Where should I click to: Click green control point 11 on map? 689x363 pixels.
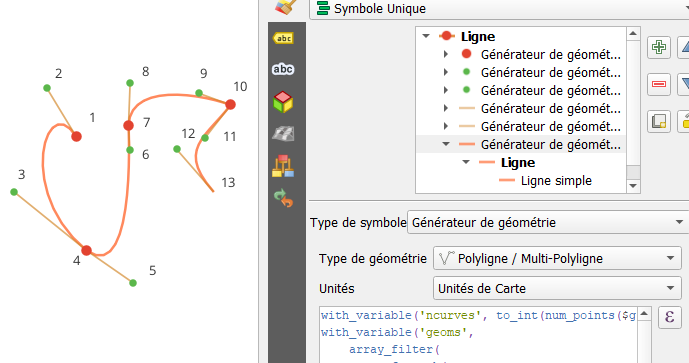tap(205, 138)
